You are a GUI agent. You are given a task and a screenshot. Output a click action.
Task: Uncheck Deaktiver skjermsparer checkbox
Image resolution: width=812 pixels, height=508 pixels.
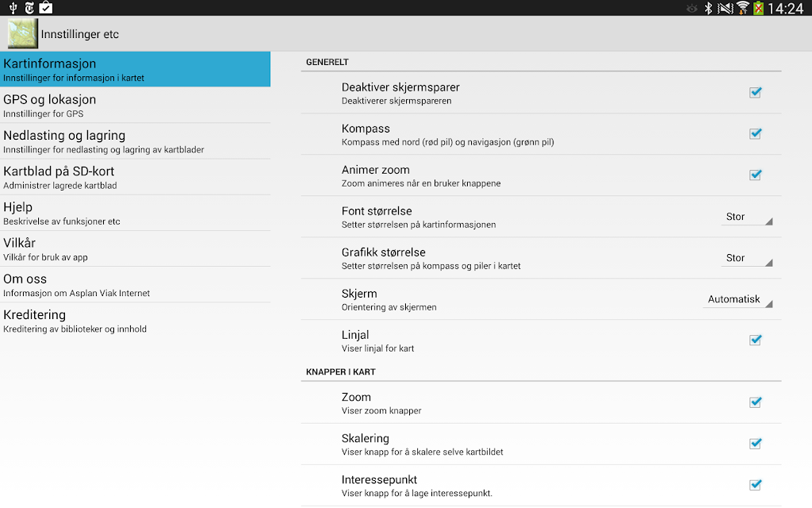[756, 92]
